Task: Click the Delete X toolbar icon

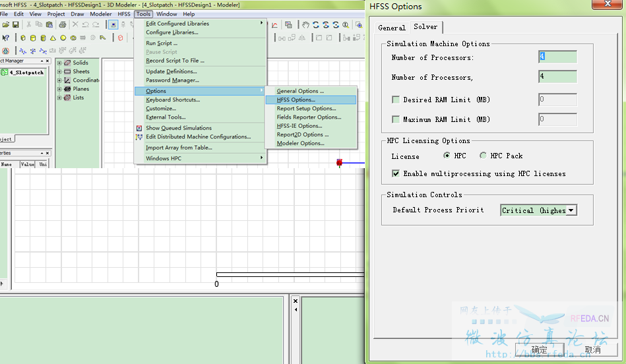Action: [x=75, y=25]
